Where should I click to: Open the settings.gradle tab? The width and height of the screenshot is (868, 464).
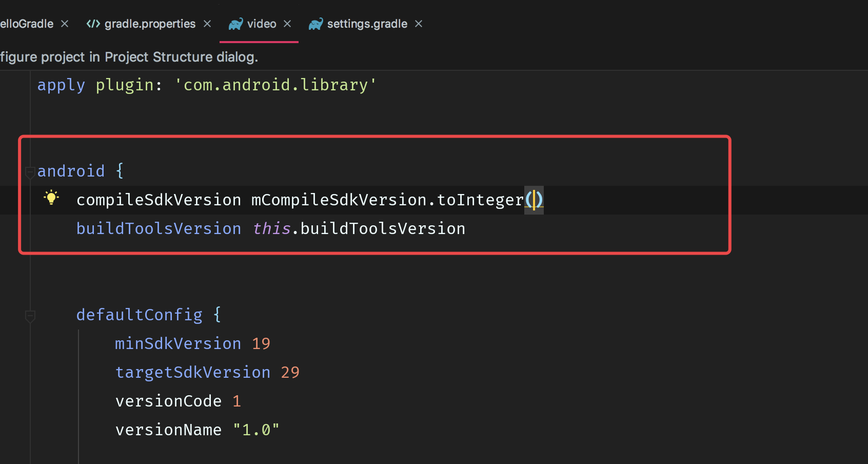coord(367,24)
